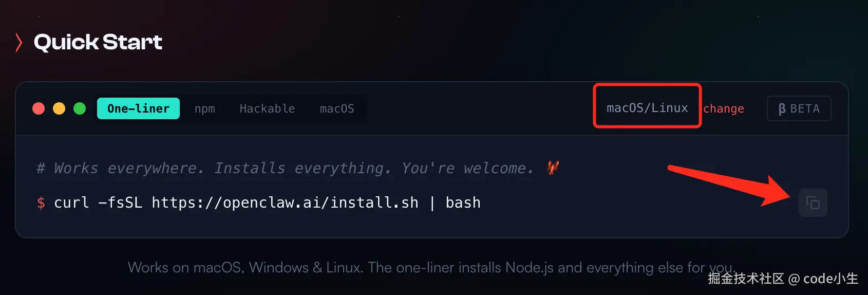Click the word bash in the command
Viewport: 868px width, 295px height.
(x=463, y=203)
